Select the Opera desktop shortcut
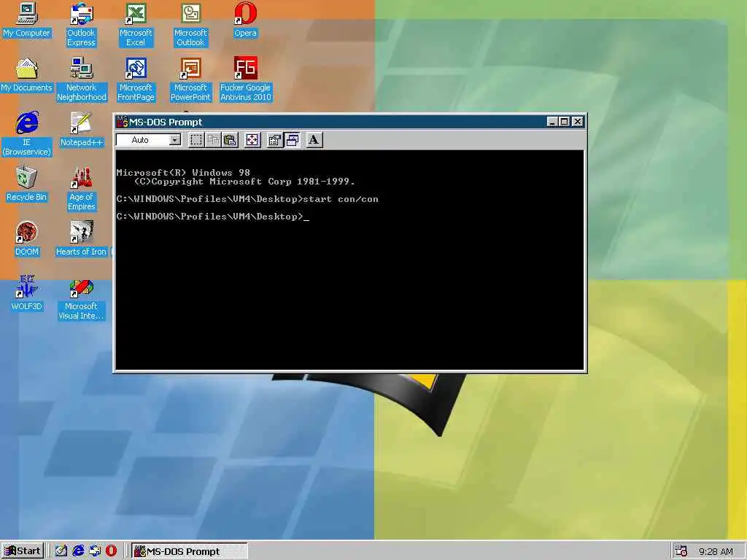The width and height of the screenshot is (747, 560). (x=245, y=20)
